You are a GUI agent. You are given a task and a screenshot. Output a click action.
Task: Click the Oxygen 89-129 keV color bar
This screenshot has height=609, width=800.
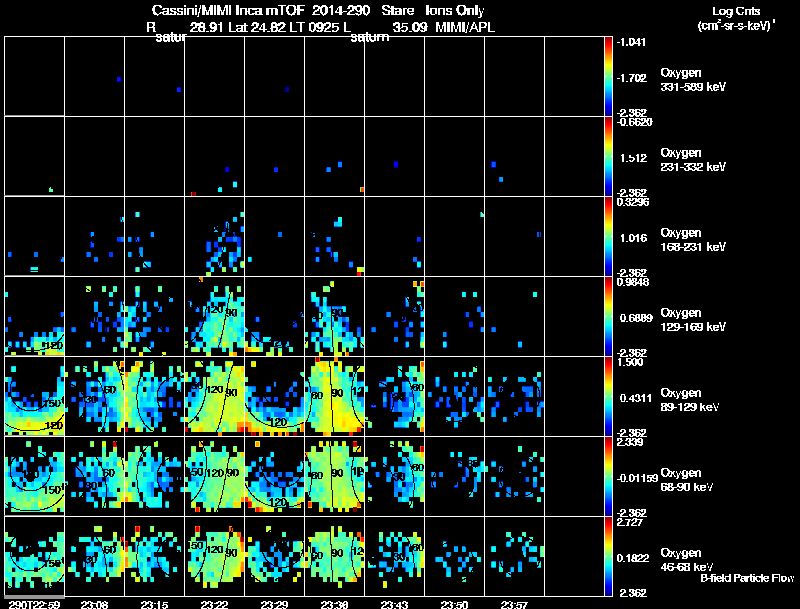tap(609, 397)
